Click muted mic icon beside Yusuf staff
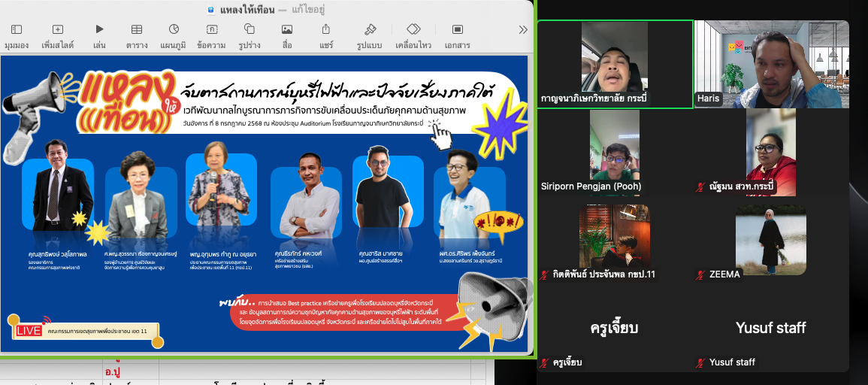The height and width of the screenshot is (385, 868). 701,362
